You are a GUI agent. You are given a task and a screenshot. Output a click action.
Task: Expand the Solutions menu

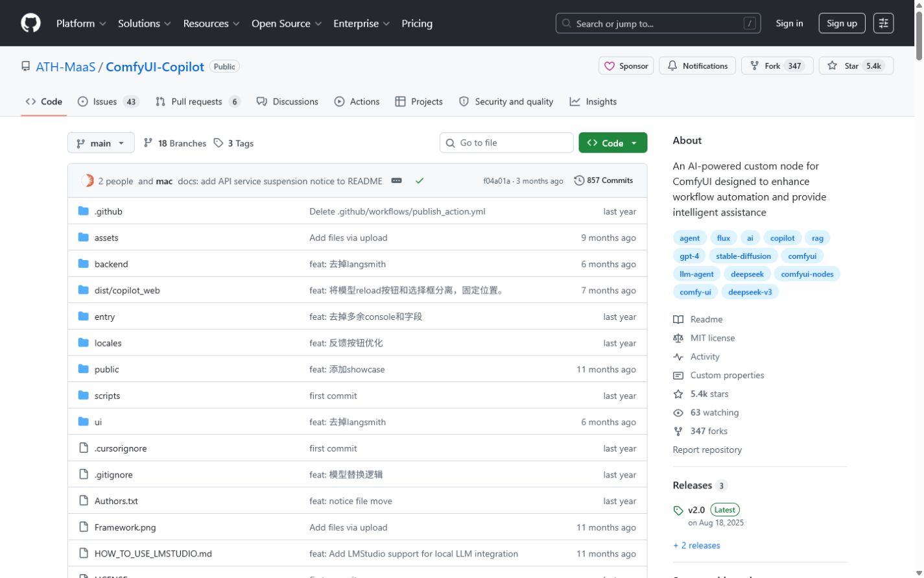(145, 23)
